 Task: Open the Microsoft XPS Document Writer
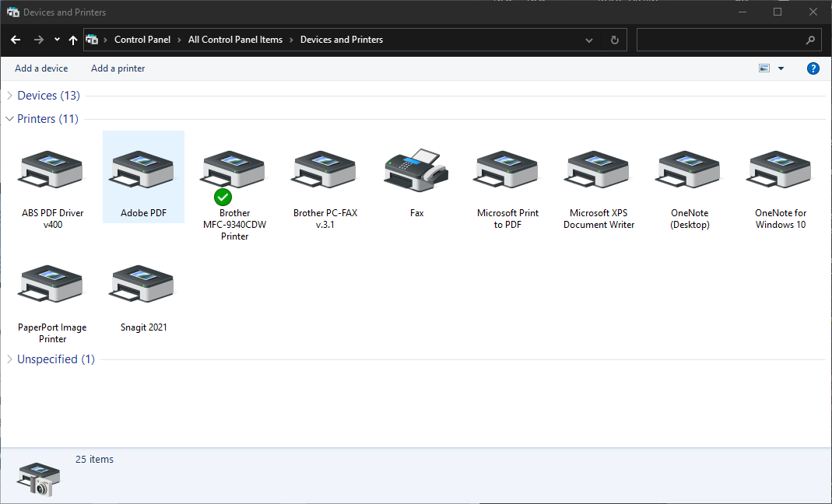(x=597, y=170)
